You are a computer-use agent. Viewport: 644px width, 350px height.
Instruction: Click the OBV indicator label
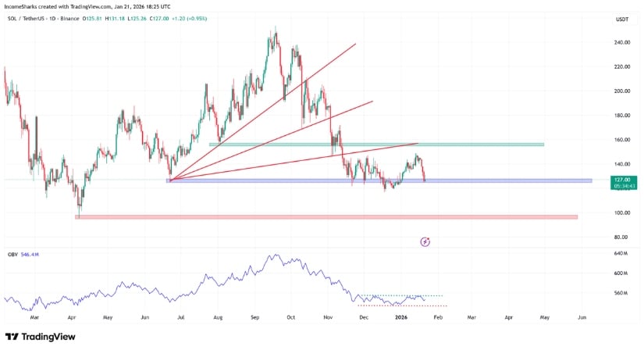tap(12, 255)
